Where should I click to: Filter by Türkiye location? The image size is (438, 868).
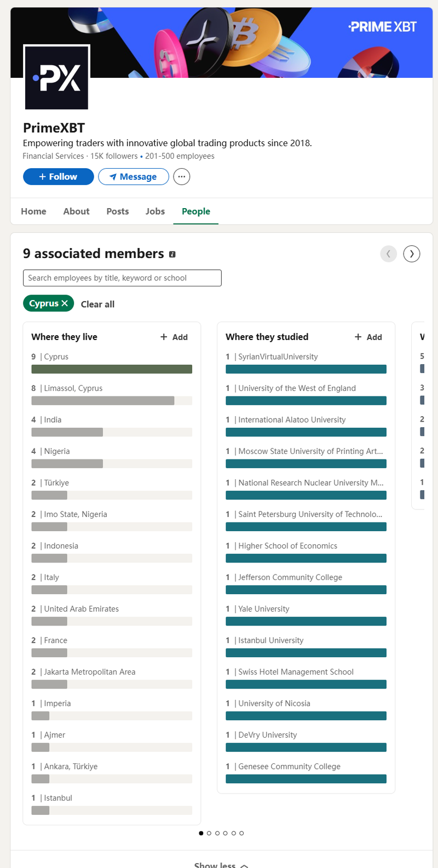[x=112, y=489]
